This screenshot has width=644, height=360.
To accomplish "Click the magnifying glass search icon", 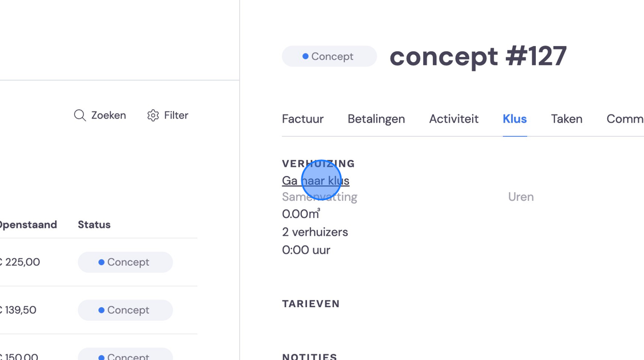I will [80, 116].
